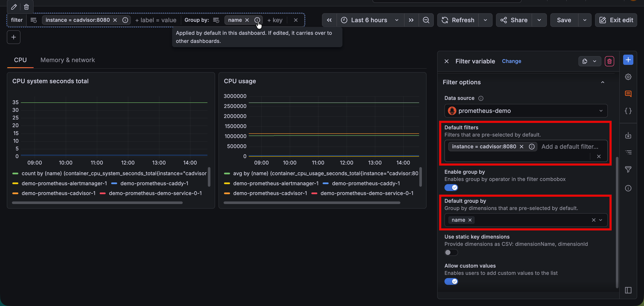Image resolution: width=644 pixels, height=306 pixels.
Task: Open dashboard settings gear in sidebar
Action: [628, 77]
